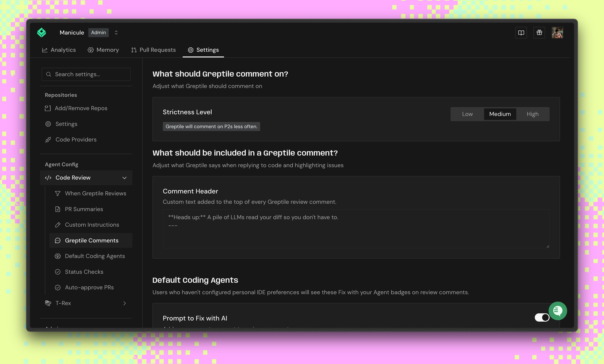This screenshot has width=604, height=364.
Task: Click the Search settings input field
Action: tap(86, 74)
